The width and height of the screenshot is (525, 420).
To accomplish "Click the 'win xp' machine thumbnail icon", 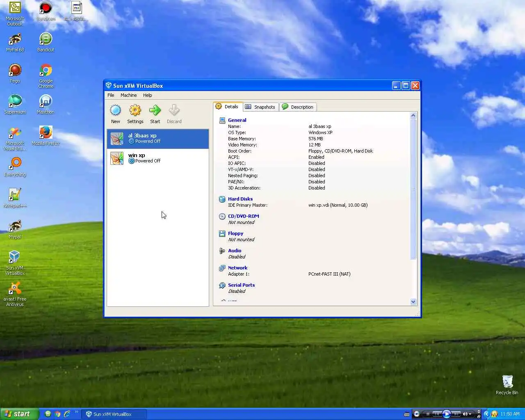I will click(117, 158).
